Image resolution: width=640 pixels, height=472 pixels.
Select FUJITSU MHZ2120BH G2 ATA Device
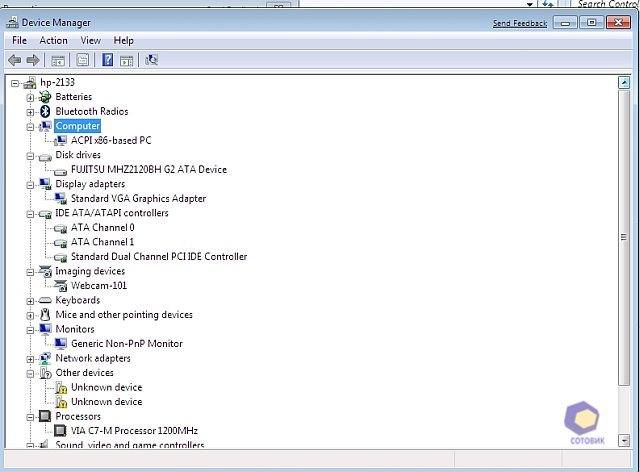[x=149, y=169]
